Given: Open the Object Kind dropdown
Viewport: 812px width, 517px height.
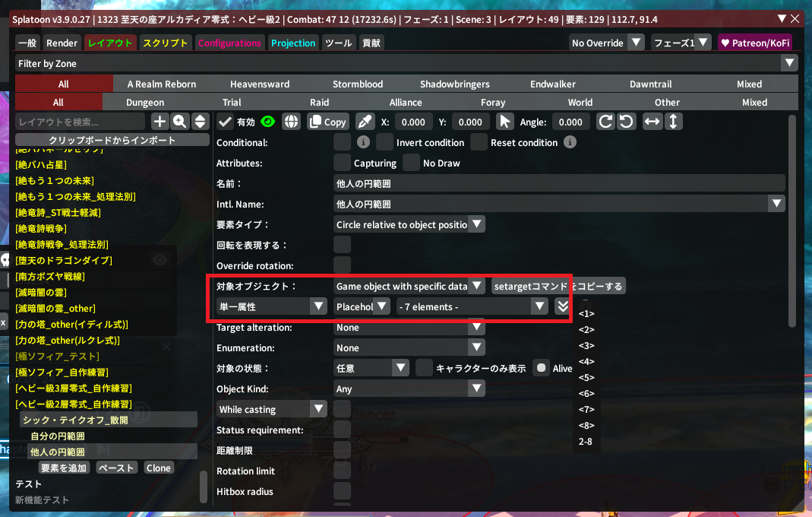Looking at the screenshot, I should [x=409, y=389].
